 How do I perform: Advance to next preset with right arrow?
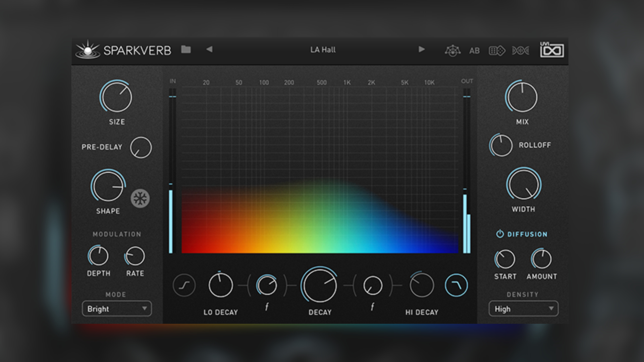tap(422, 50)
